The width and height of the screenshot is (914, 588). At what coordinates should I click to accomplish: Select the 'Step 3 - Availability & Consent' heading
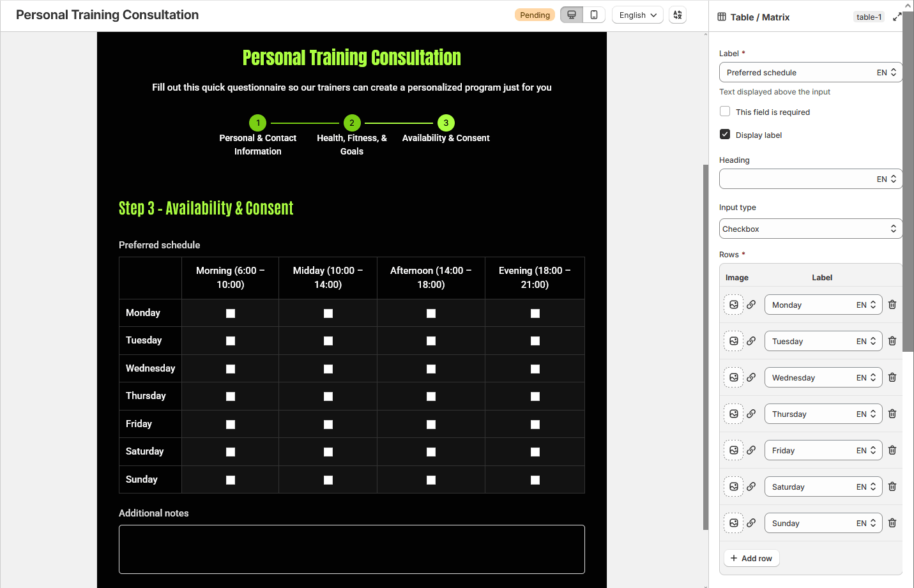coord(206,208)
